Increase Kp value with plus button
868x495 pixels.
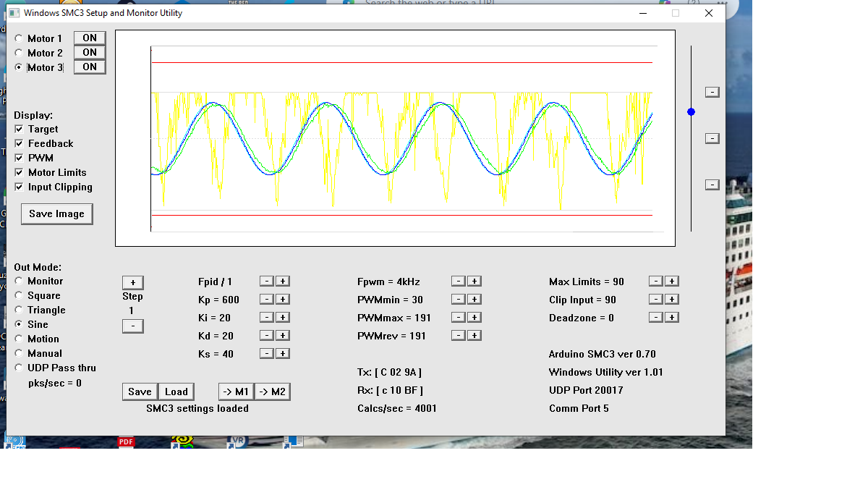tap(283, 299)
